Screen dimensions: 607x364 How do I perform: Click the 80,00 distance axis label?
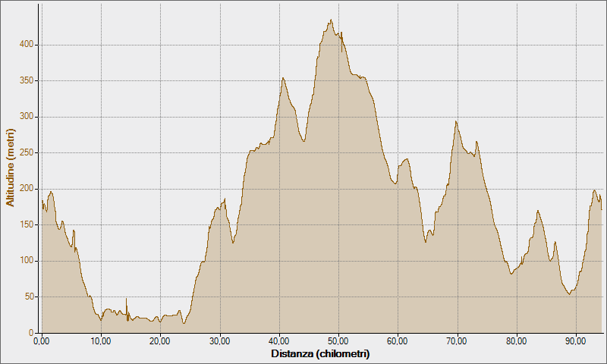click(517, 341)
